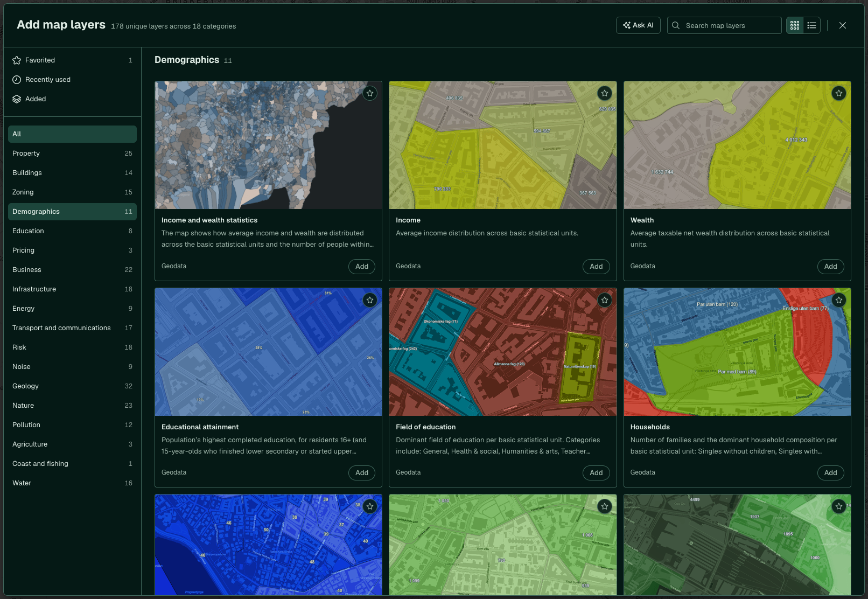
Task: Add the Households layer
Action: [831, 473]
